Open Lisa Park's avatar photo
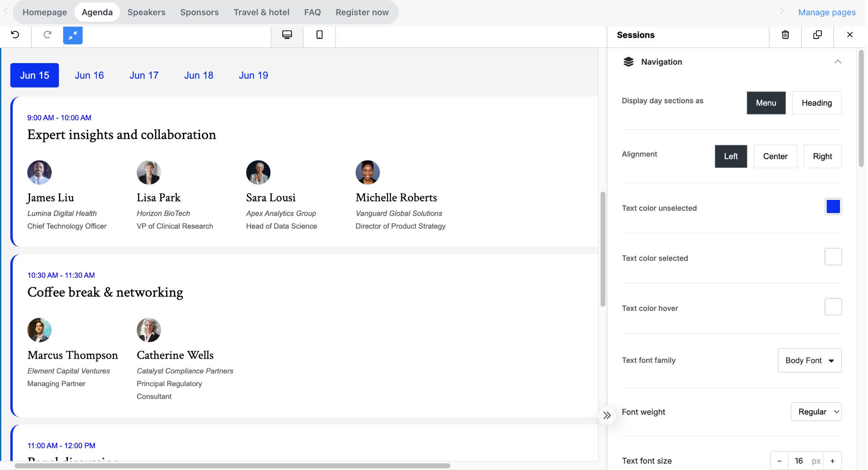Screen dimensions: 868x470 [149, 172]
